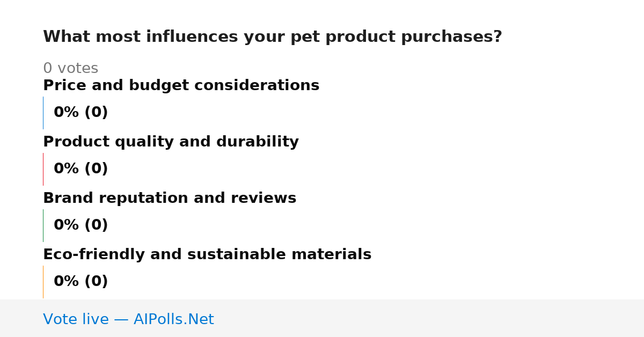Click the word 'AIPolls.Net' in the footer
This screenshot has width=644, height=337.
pyautogui.click(x=173, y=319)
